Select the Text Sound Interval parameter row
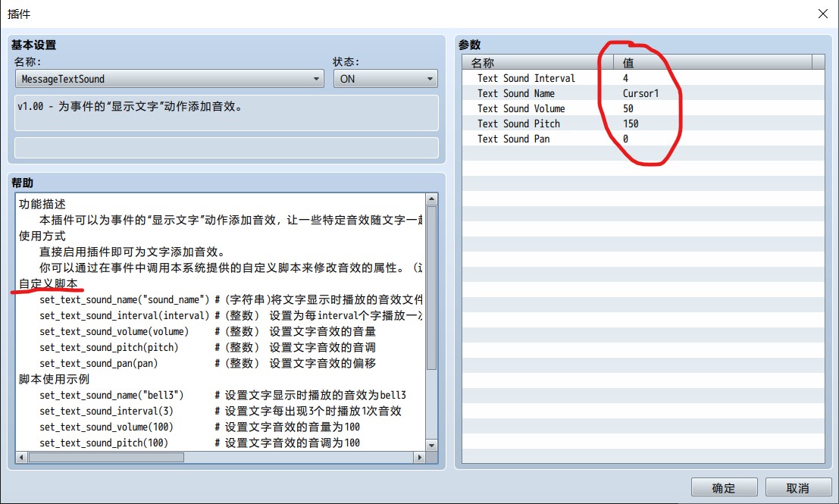Viewport: 839px width, 504px height. (x=643, y=78)
